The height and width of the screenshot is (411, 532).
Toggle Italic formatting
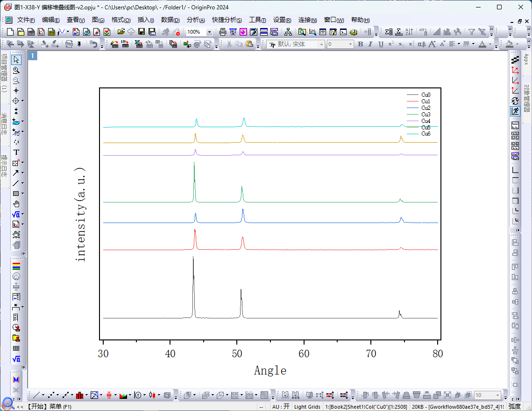pos(370,44)
